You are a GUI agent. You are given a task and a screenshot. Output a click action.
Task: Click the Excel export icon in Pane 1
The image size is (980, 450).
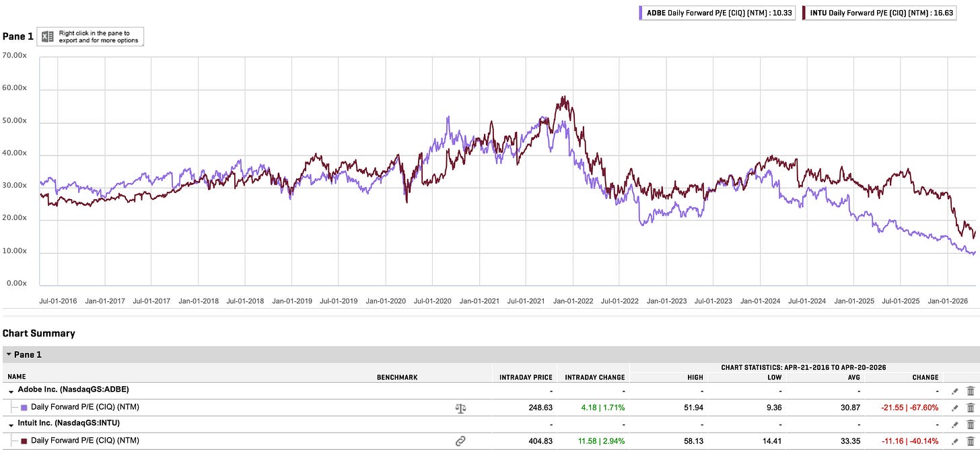tap(48, 36)
